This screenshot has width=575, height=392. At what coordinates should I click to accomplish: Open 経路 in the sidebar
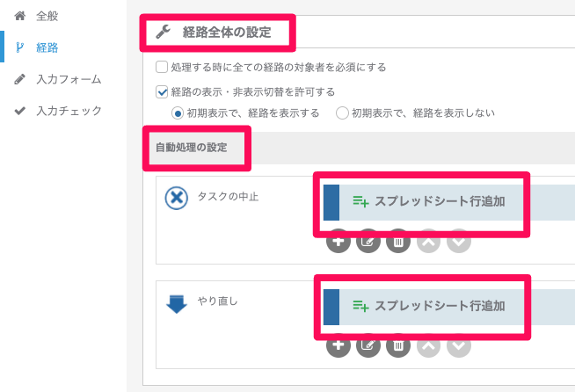(x=47, y=47)
